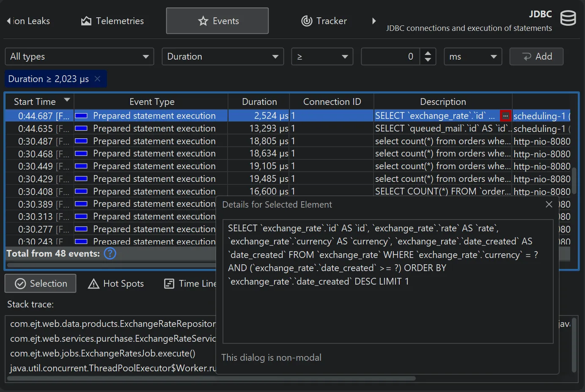Open help via the blue question mark icon

110,253
